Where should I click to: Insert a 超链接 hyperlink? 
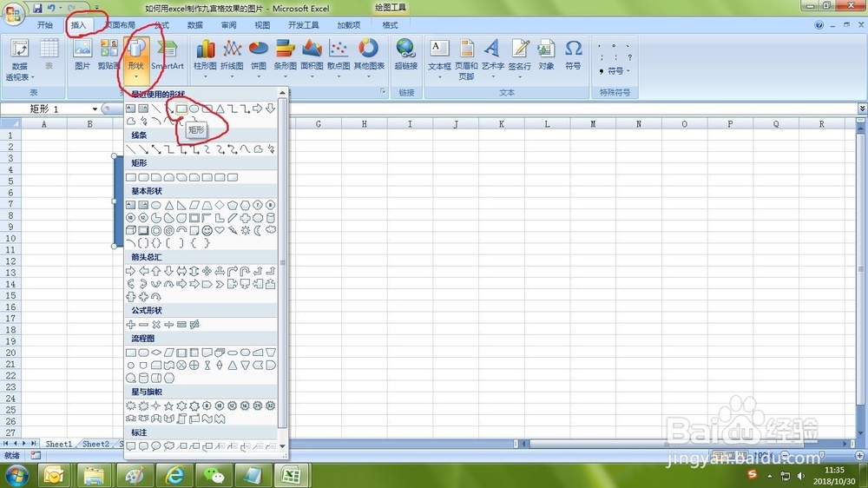(x=405, y=55)
